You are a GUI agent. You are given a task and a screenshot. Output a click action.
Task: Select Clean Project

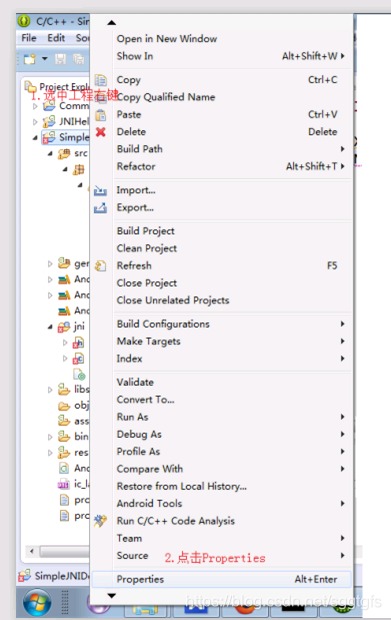click(222, 248)
